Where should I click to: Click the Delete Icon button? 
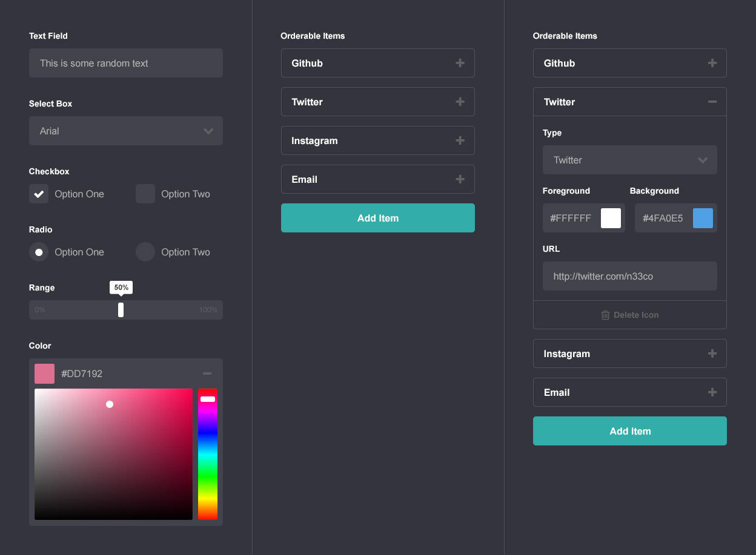click(629, 315)
